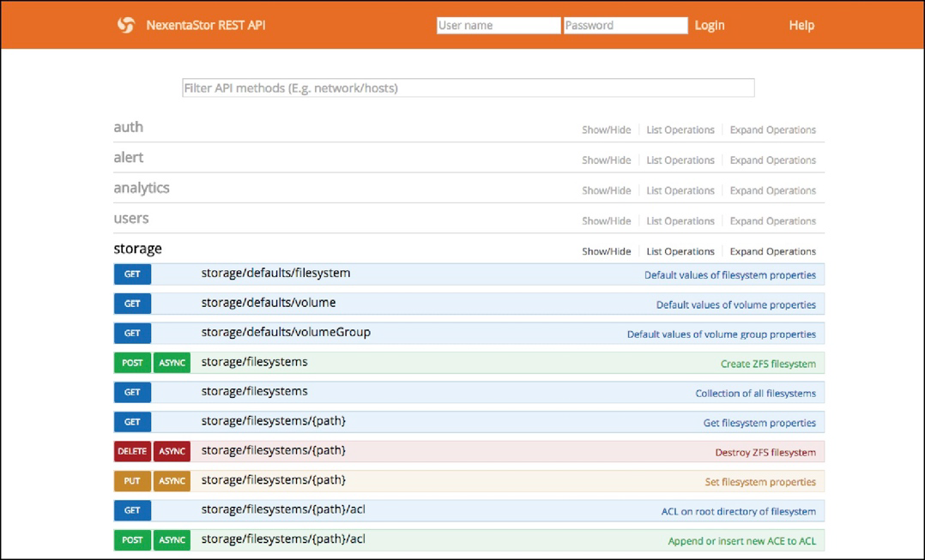The image size is (925, 560).
Task: Click GET badge for storage/defaults/volumeGroup
Action: [x=132, y=333]
